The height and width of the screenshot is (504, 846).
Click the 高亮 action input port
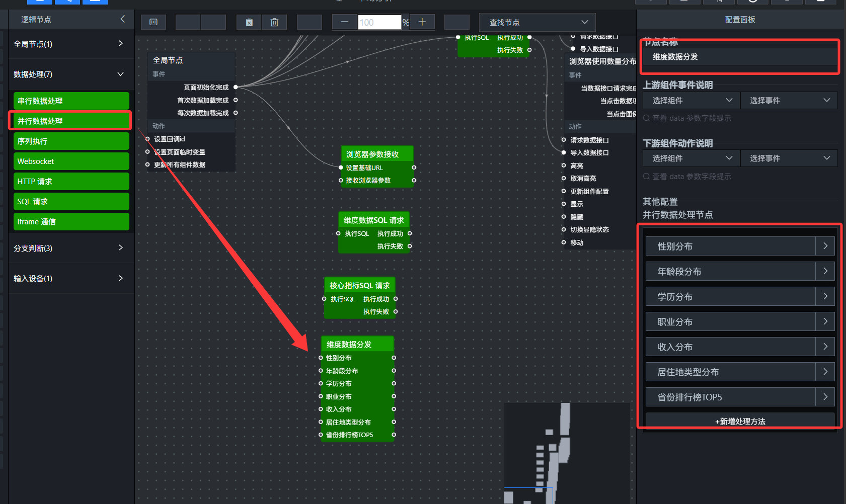[x=564, y=165]
